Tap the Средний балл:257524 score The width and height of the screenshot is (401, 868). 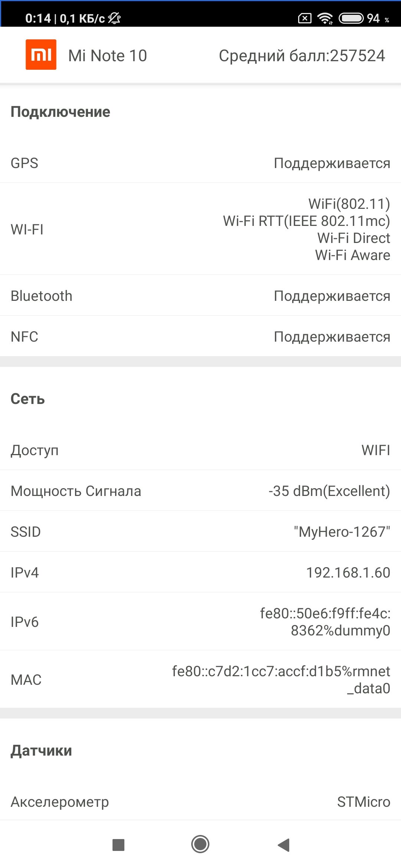coord(302,56)
